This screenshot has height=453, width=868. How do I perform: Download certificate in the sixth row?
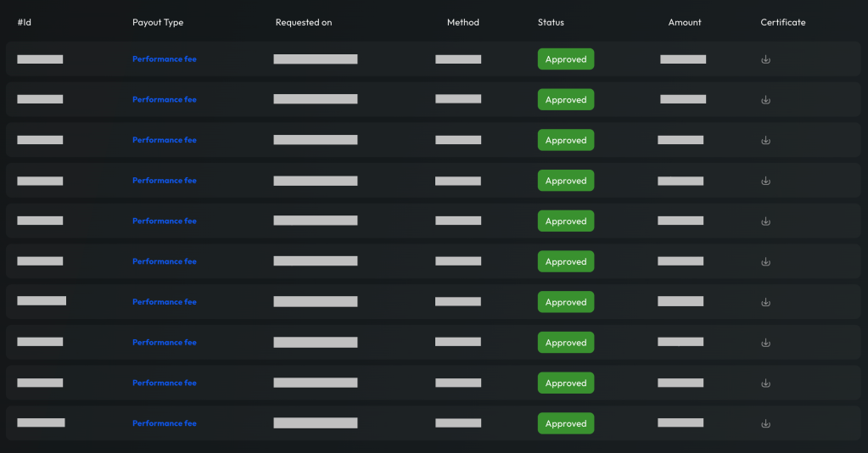coord(765,261)
